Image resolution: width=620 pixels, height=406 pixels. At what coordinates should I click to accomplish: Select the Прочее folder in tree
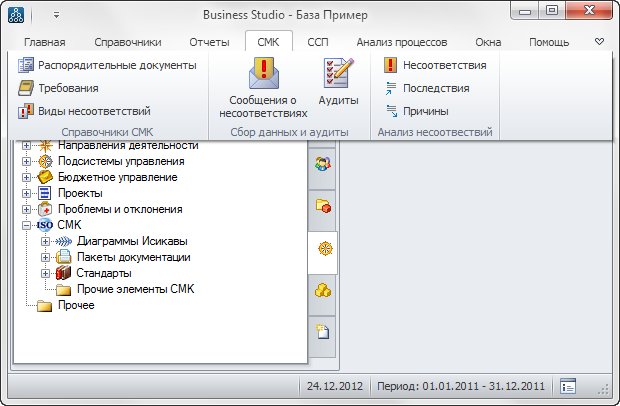pos(76,305)
